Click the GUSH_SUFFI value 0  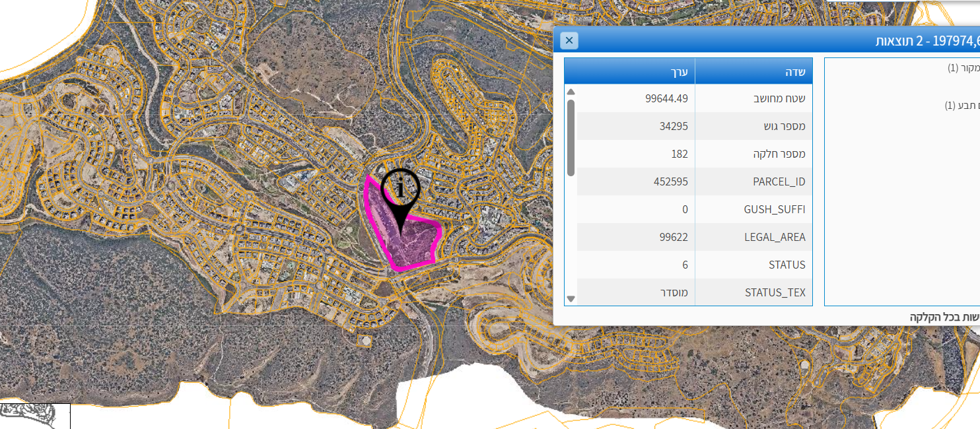click(x=685, y=209)
